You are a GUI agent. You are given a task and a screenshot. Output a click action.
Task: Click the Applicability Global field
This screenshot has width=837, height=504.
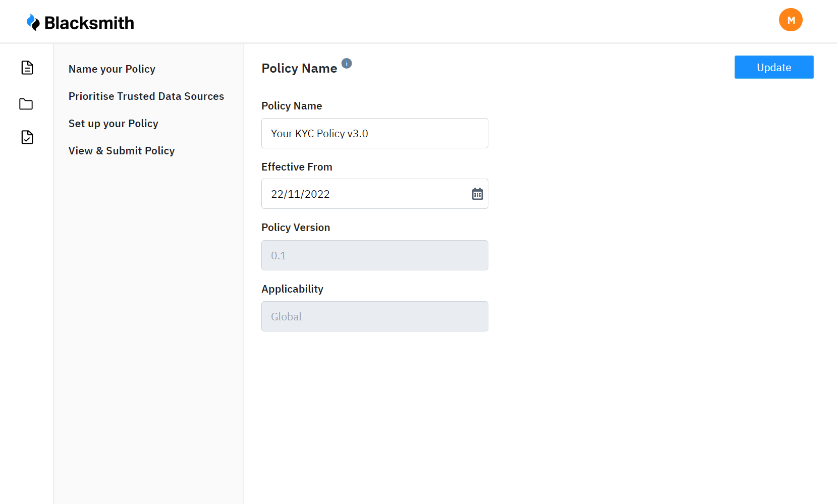click(374, 316)
